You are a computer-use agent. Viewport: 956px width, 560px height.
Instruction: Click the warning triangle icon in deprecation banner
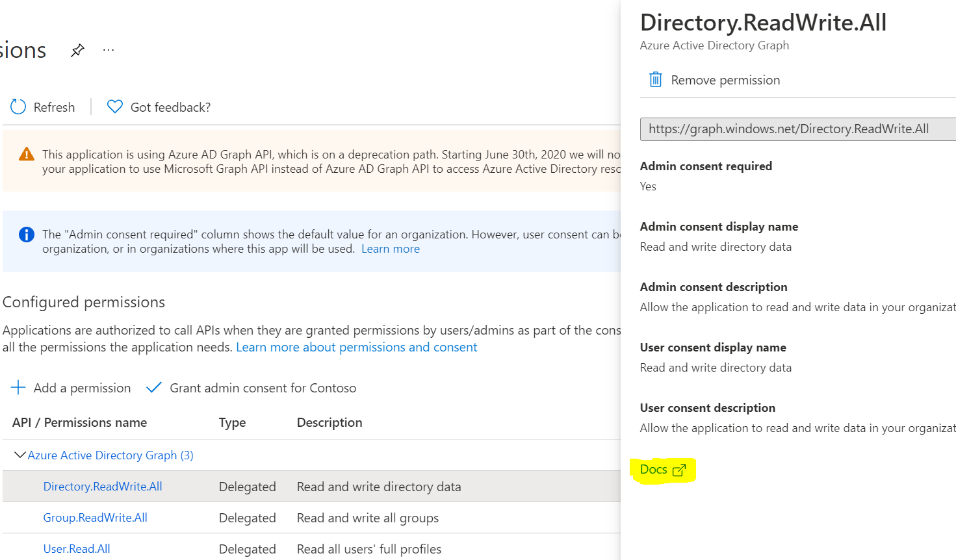click(x=26, y=155)
